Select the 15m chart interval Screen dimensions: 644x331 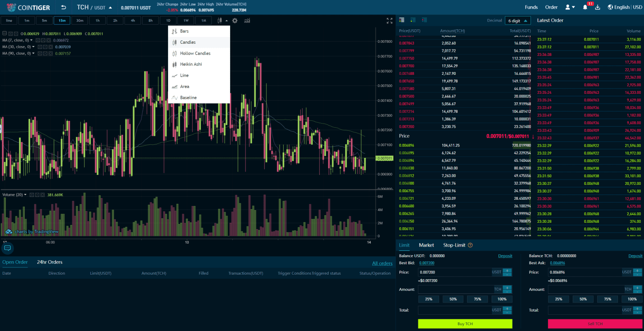pos(62,20)
